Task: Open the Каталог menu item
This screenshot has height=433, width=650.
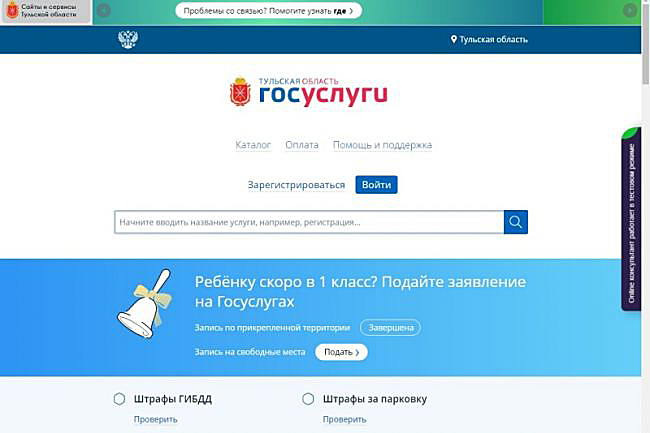Action: coord(253,145)
